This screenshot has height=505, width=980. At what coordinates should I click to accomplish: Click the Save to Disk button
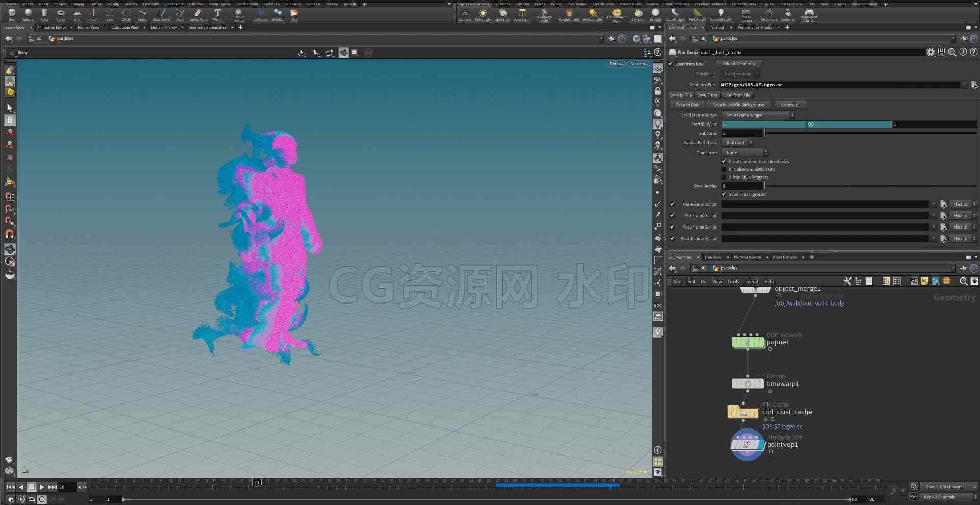tap(687, 105)
